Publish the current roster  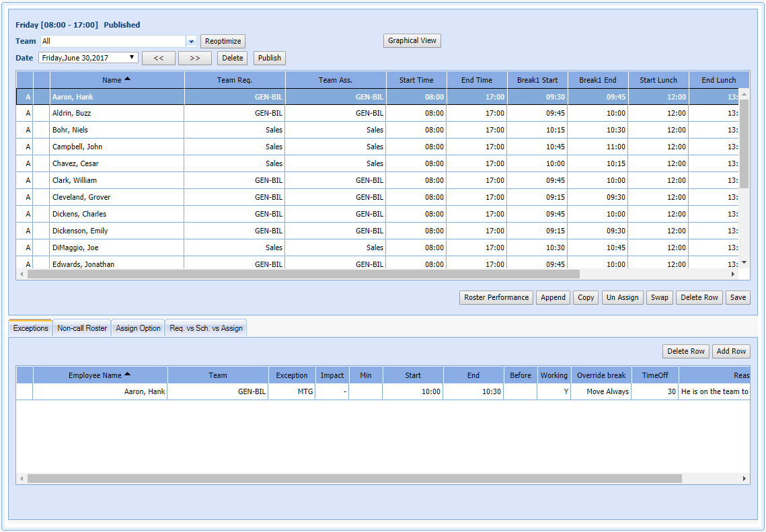click(269, 59)
